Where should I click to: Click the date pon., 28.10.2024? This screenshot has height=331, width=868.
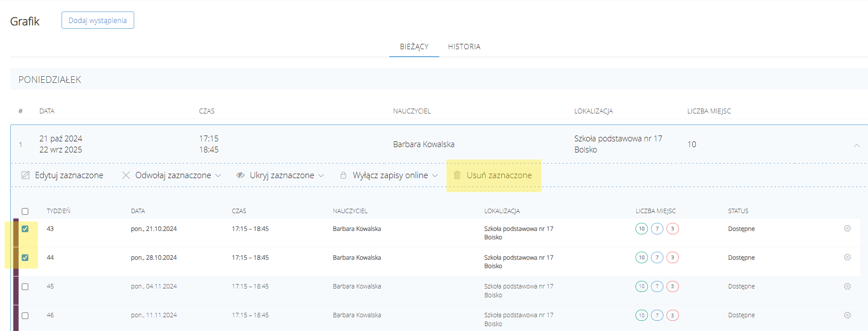click(154, 257)
